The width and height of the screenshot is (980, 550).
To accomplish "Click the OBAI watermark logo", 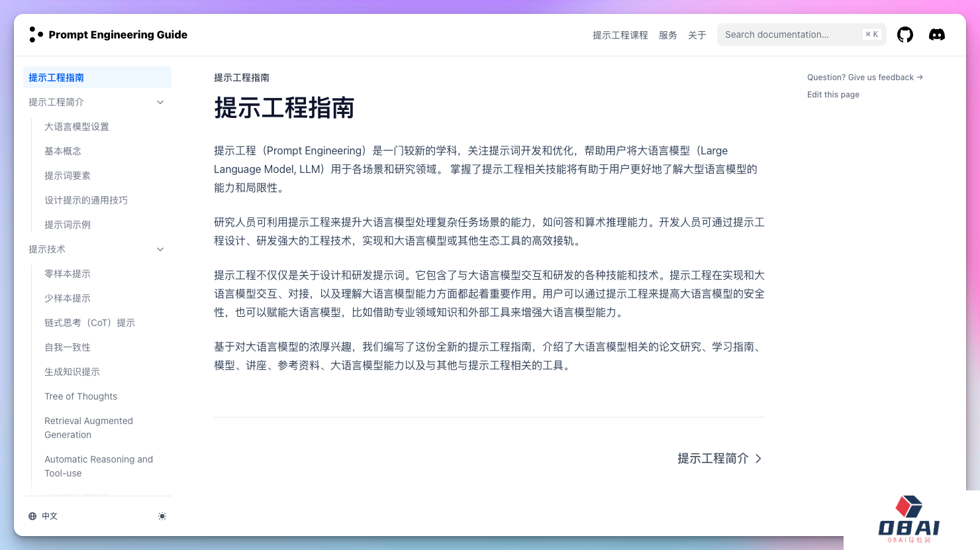I will pyautogui.click(x=908, y=520).
